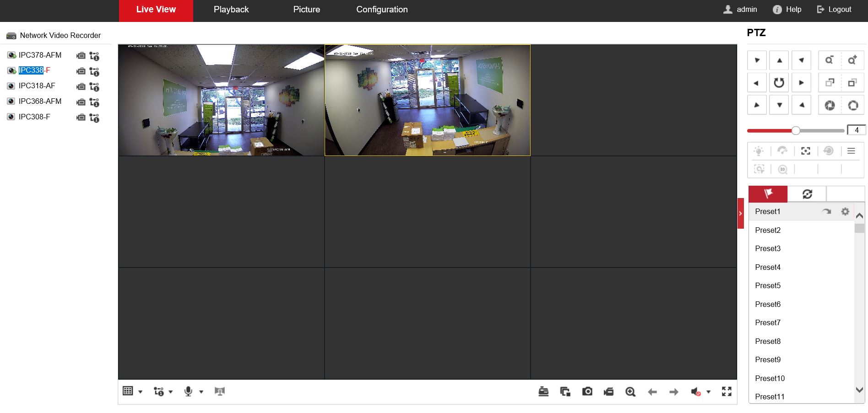
Task: Open the window division layout dropdown
Action: [140, 392]
